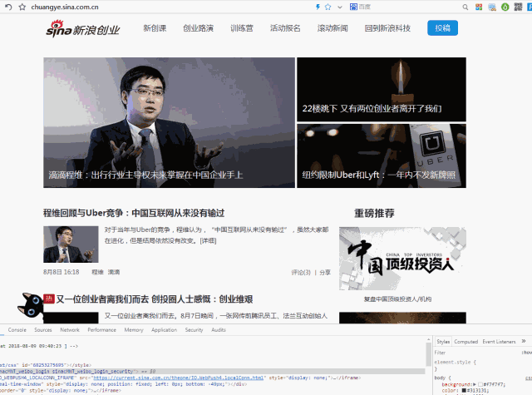This screenshot has height=395, width=532.
Task: Switch to DevTools Application tab
Action: click(x=165, y=330)
